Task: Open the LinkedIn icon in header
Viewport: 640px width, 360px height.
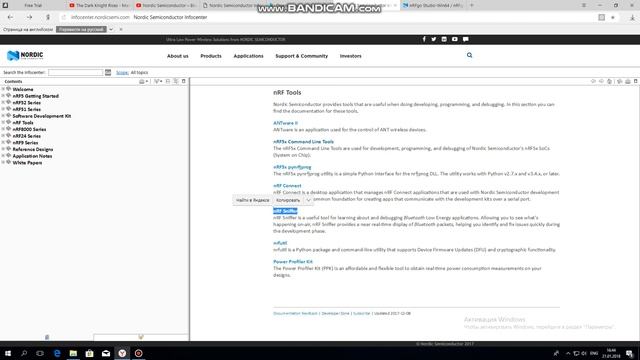Action: point(444,39)
